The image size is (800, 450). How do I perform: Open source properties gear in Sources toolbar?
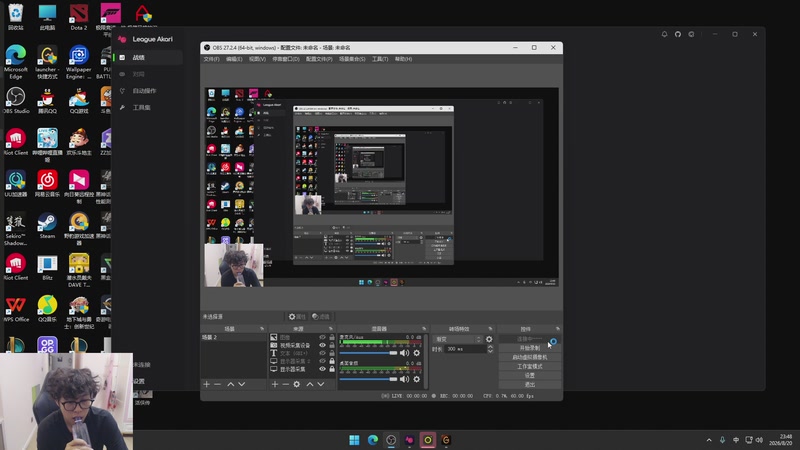point(297,384)
